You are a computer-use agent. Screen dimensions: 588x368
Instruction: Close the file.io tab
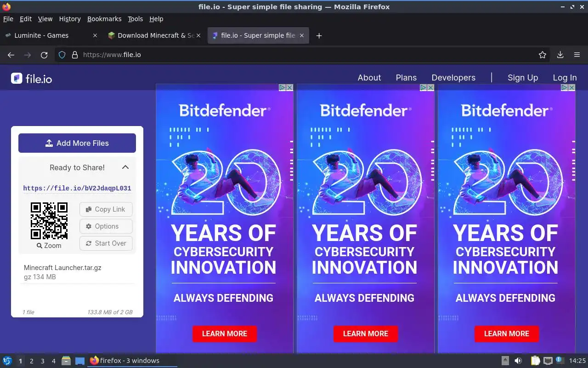tap(302, 35)
